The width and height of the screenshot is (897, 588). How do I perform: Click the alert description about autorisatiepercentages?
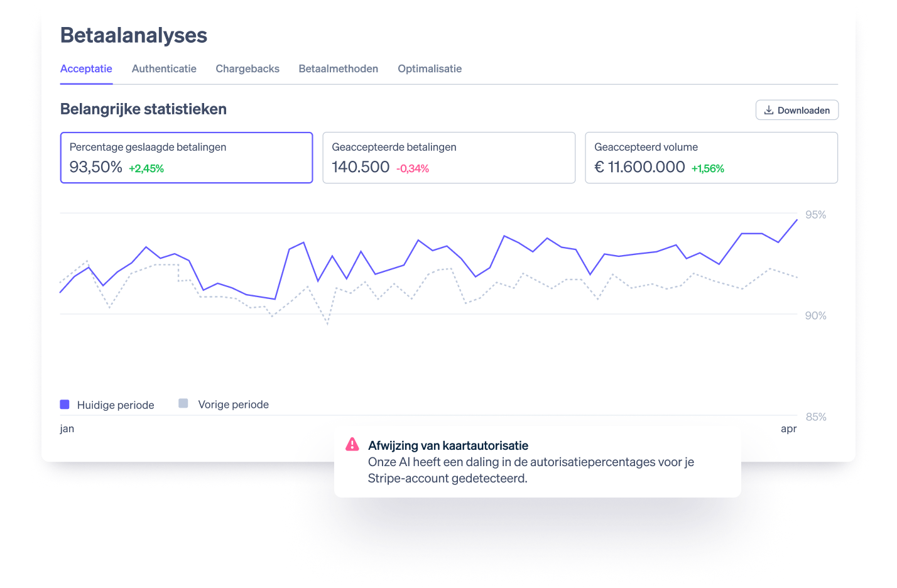(x=531, y=470)
